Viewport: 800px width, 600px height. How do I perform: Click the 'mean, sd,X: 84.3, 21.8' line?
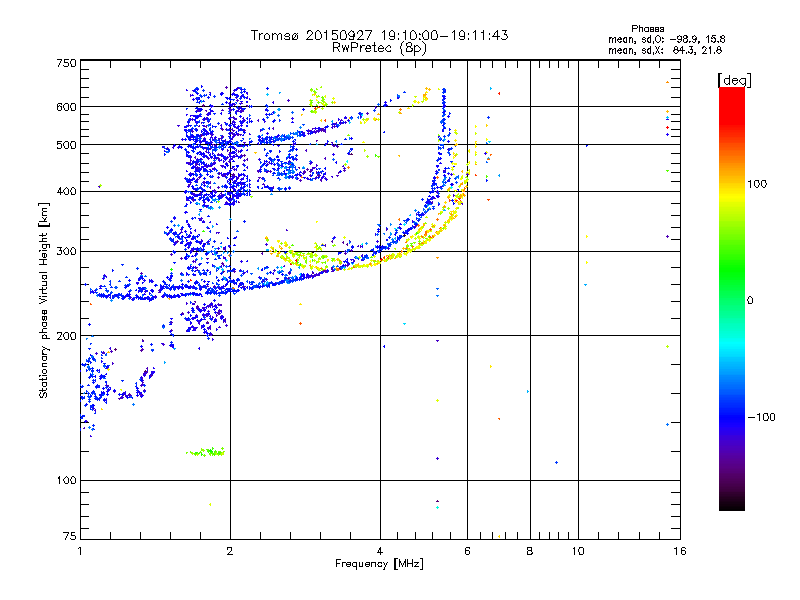[665, 50]
